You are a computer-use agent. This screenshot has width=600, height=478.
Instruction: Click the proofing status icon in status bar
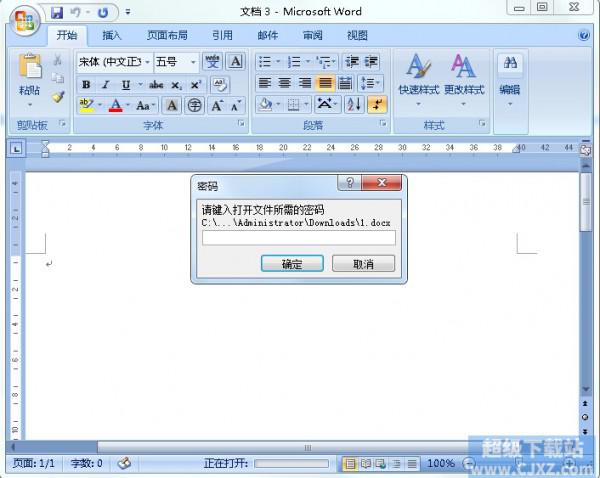click(x=124, y=463)
